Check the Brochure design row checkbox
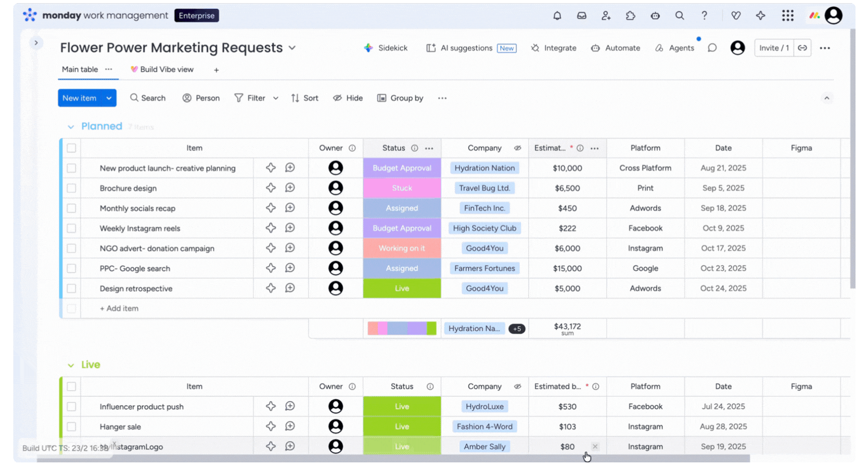Image resolution: width=868 pixels, height=466 pixels. (71, 188)
